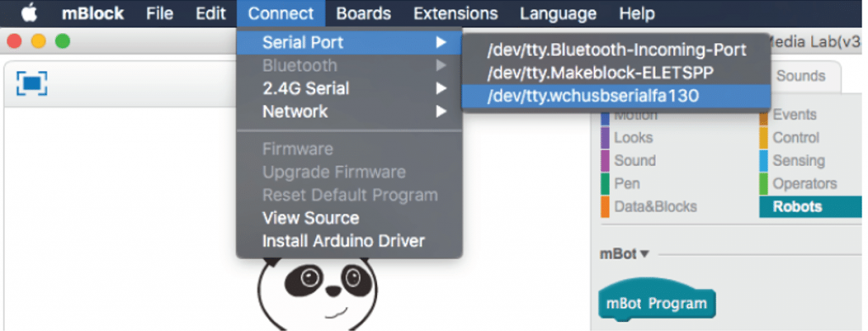Switch to the Sounds tab

(800, 76)
